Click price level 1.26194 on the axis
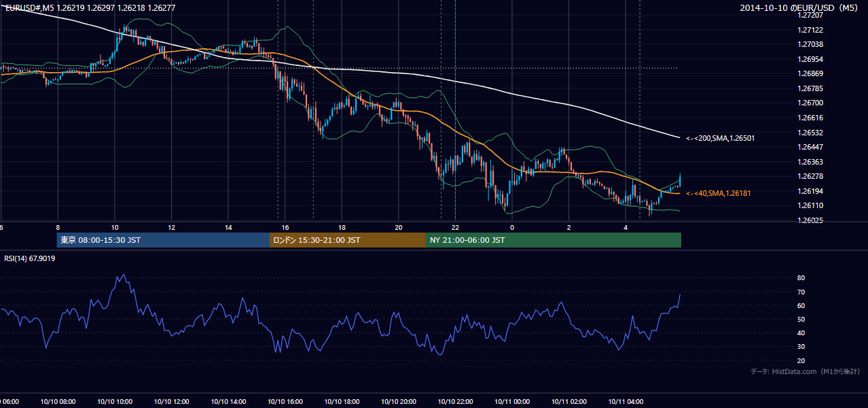 [x=811, y=191]
